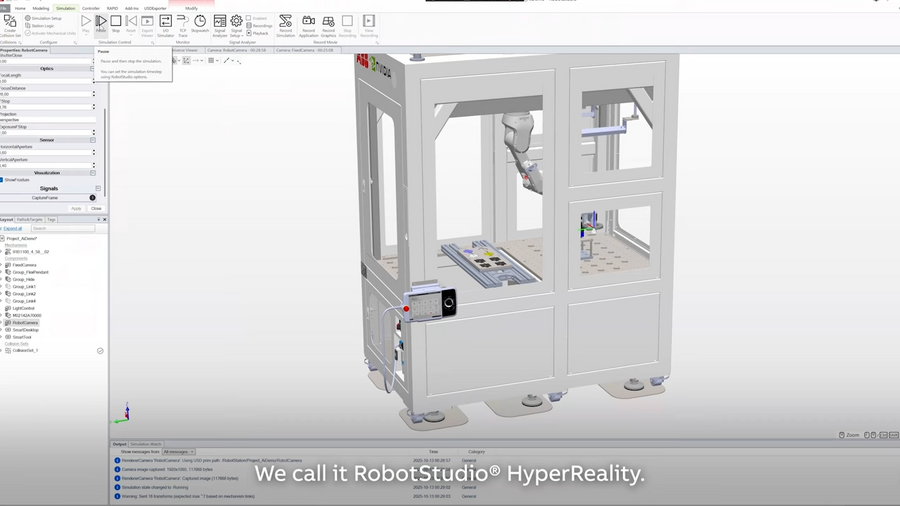This screenshot has width=900, height=506.
Task: Open Simulation Setup
Action: point(43,18)
